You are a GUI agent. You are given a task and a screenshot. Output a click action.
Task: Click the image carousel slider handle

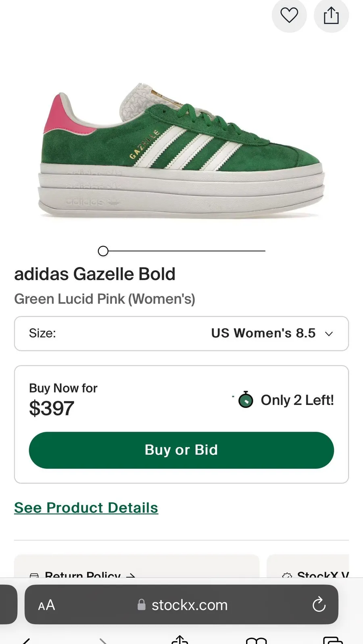pyautogui.click(x=103, y=251)
